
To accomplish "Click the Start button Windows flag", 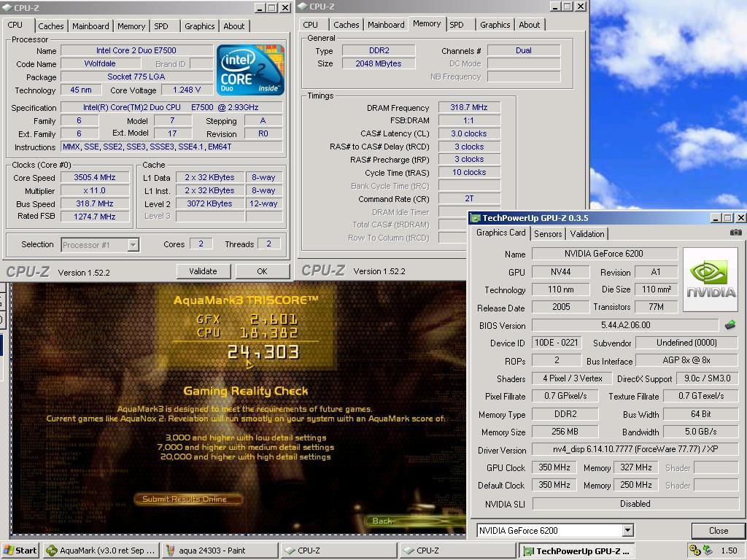I will 9,551.
